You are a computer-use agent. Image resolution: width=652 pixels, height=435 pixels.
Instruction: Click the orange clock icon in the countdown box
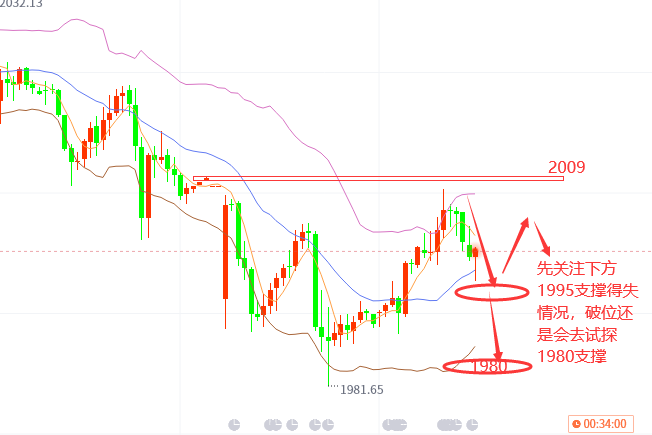tap(576, 424)
